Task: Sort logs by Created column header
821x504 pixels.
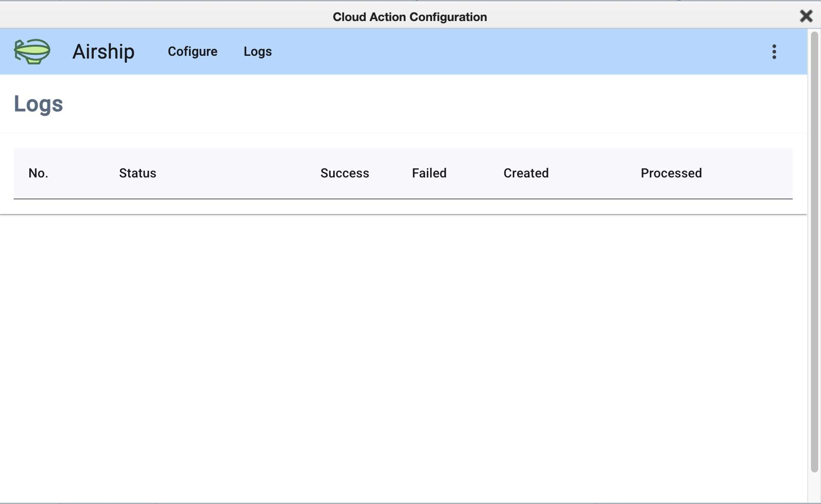Action: (x=526, y=173)
